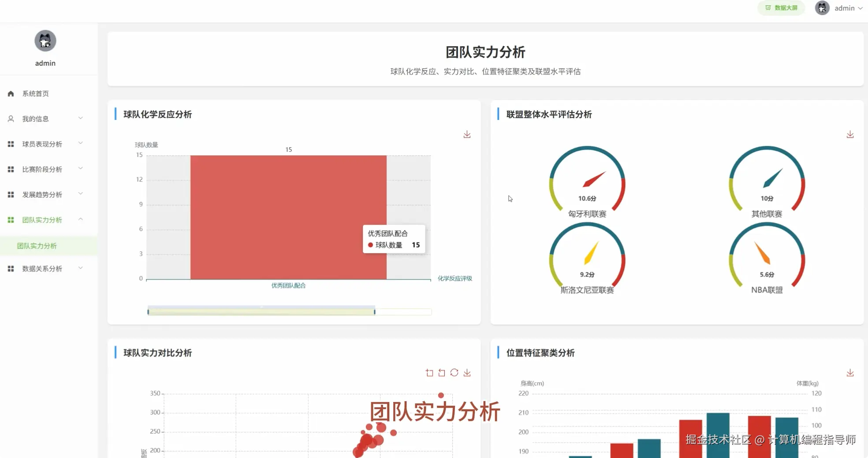This screenshot has width=868, height=458.
Task: Open the admin account dropdown
Action: [x=847, y=8]
